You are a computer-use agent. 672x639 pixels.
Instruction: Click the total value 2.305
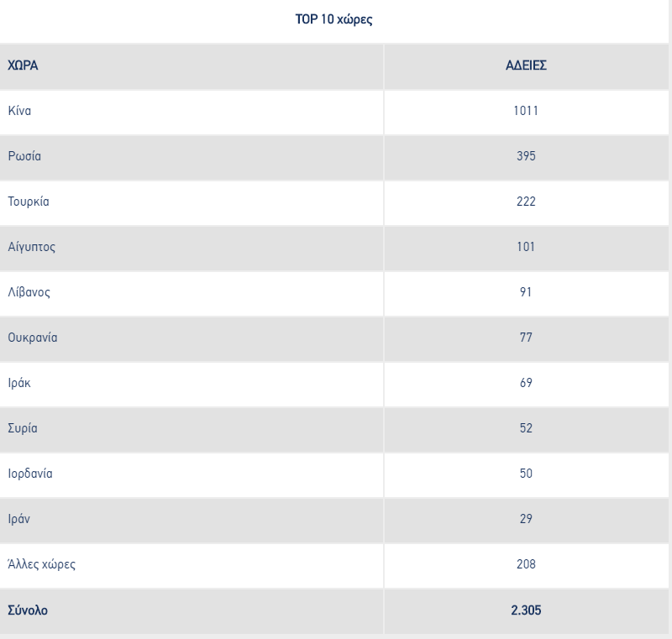pyautogui.click(x=526, y=610)
